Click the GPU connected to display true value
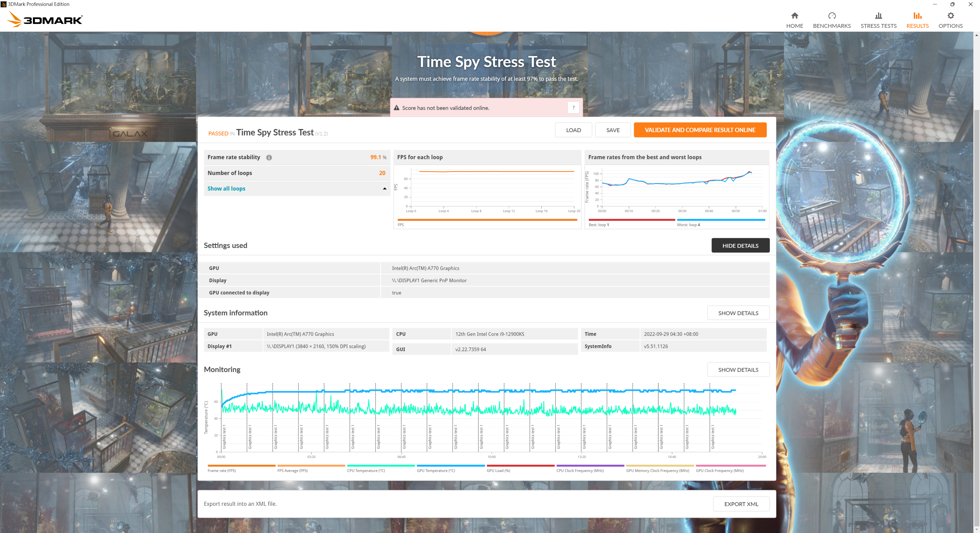Screen dimensions: 980x533 (x=396, y=293)
